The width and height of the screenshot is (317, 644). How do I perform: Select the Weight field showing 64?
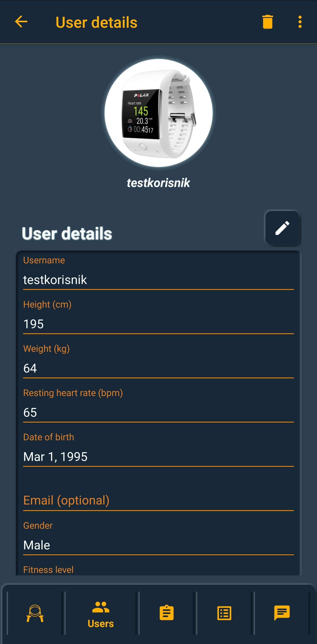click(158, 361)
